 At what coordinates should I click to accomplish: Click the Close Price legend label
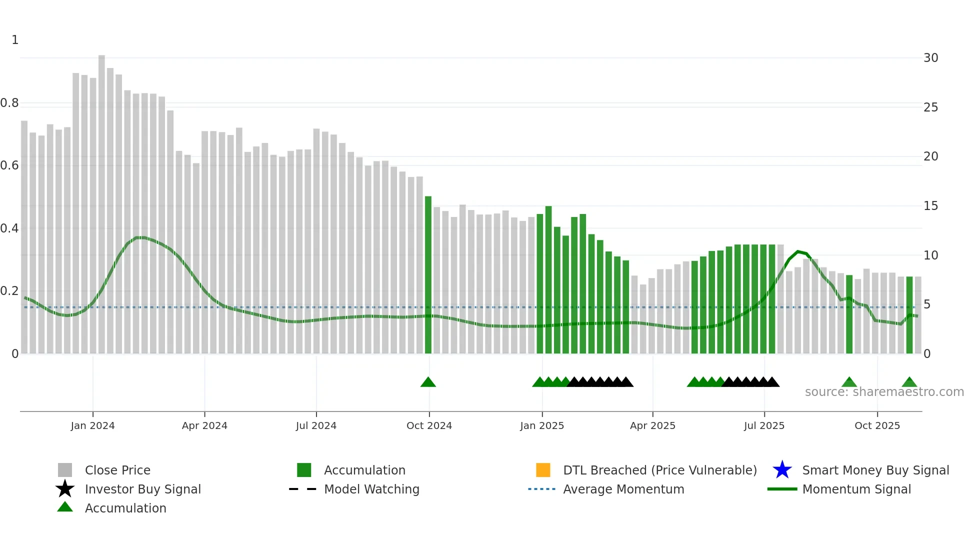click(x=117, y=470)
